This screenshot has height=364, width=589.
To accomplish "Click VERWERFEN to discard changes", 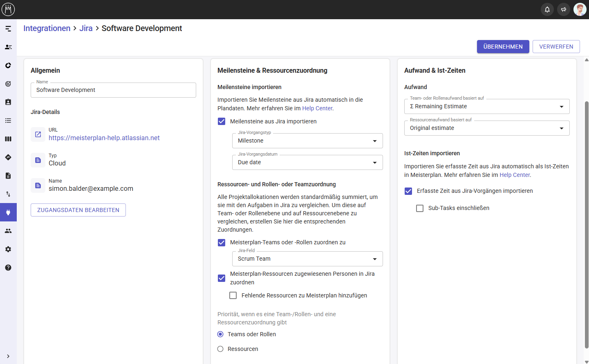I will coord(556,47).
